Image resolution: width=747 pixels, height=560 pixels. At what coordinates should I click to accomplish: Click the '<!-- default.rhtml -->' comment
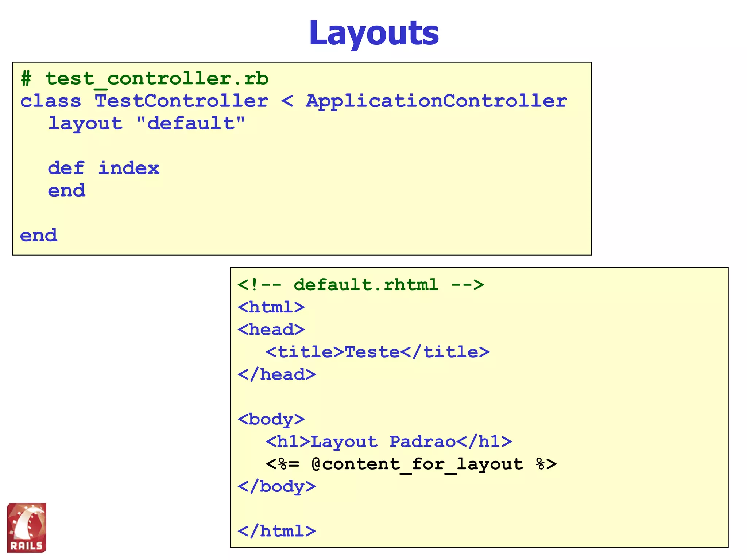click(361, 285)
